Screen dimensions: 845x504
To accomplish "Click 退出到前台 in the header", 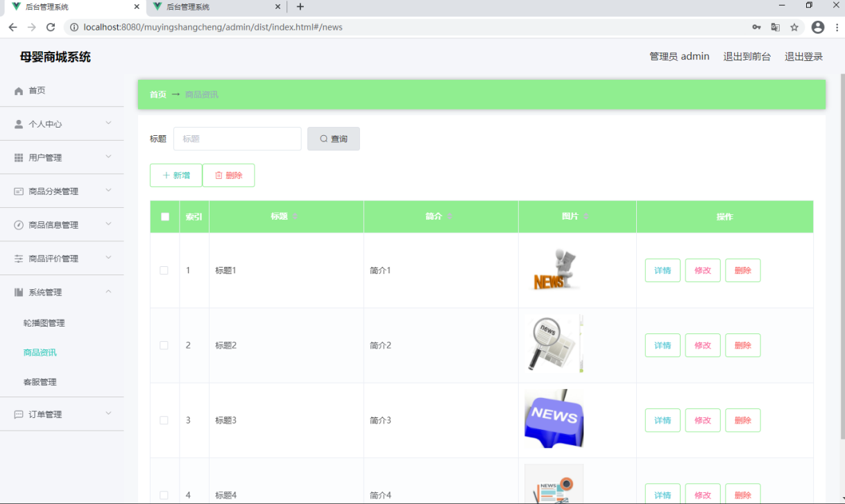I will tap(747, 57).
